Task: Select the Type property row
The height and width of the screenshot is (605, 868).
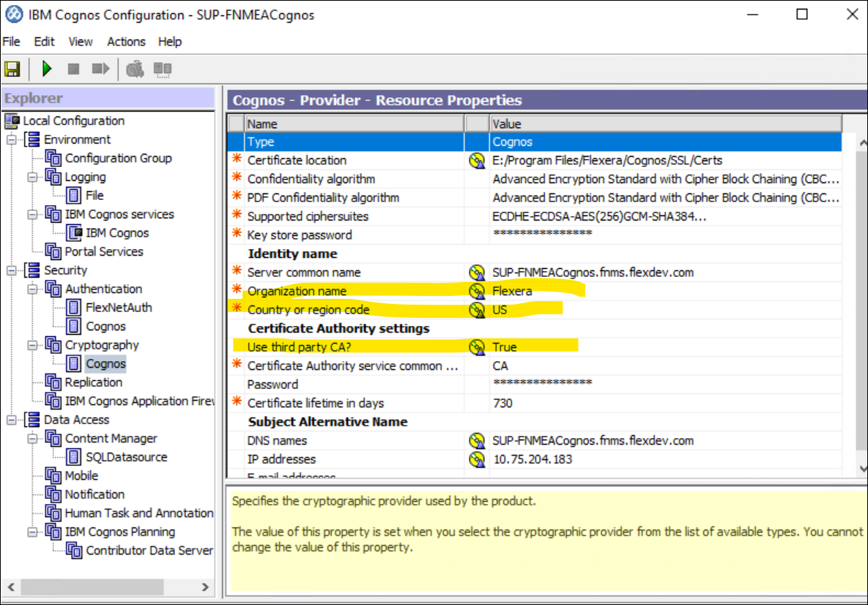Action: pyautogui.click(x=534, y=141)
